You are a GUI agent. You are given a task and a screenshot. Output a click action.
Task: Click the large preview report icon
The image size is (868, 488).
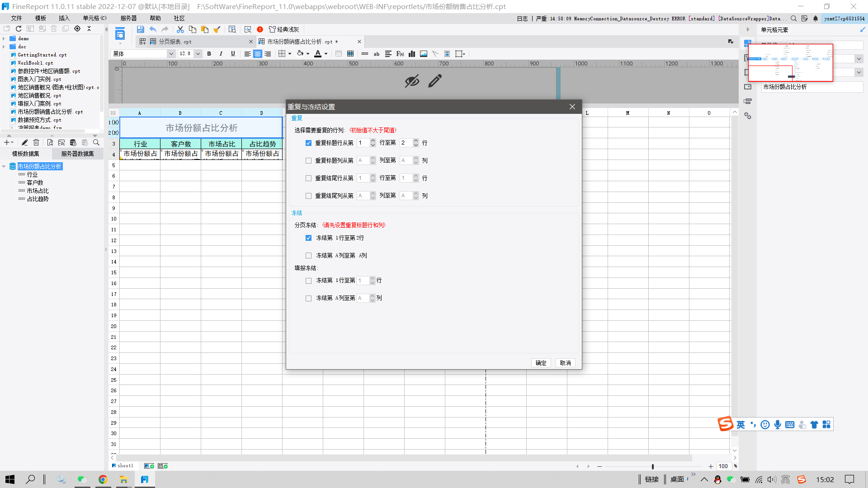120,34
